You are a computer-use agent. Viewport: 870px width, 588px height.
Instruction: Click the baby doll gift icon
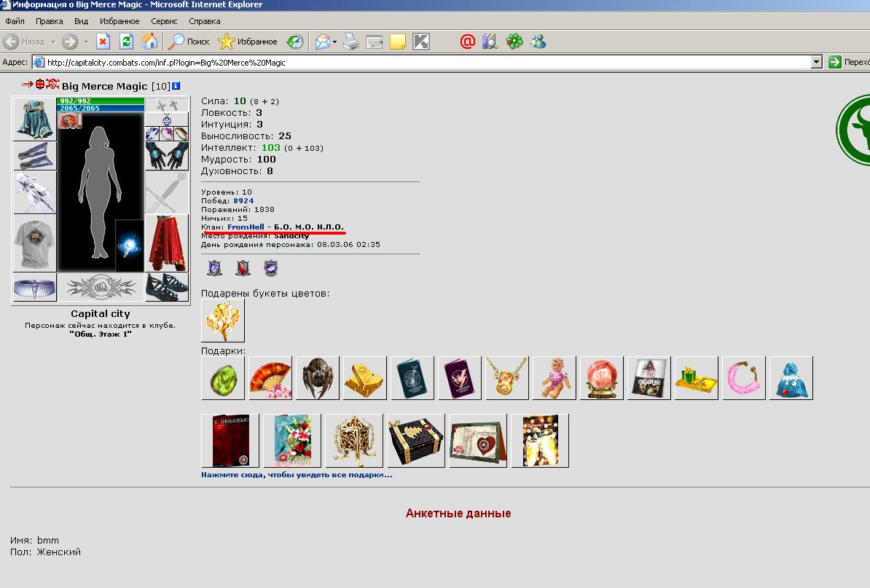click(x=554, y=377)
